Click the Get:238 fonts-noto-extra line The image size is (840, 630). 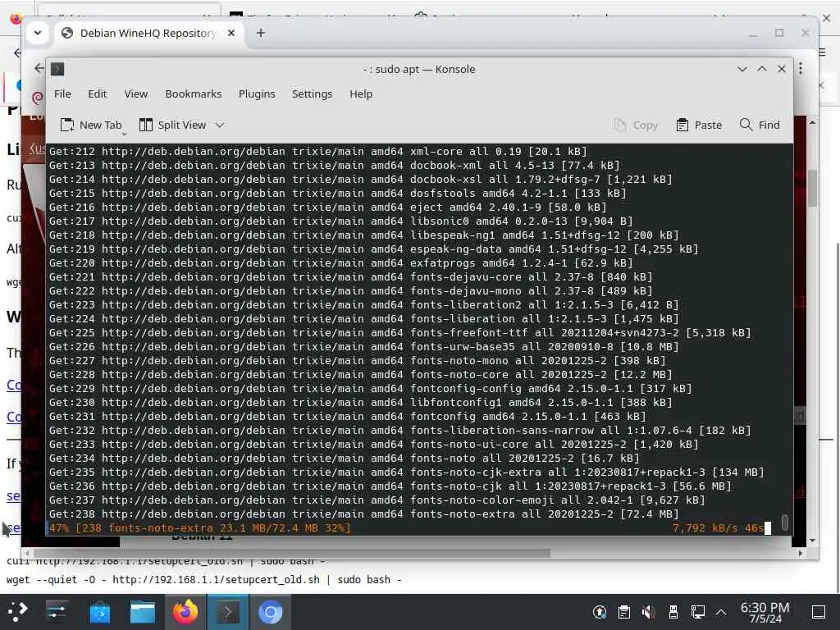(363, 514)
